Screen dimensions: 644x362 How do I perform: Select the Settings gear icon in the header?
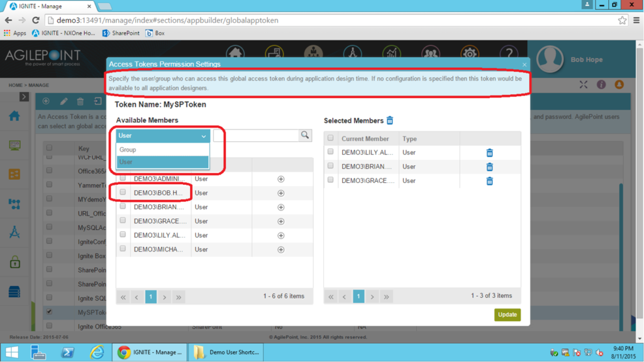pyautogui.click(x=470, y=54)
